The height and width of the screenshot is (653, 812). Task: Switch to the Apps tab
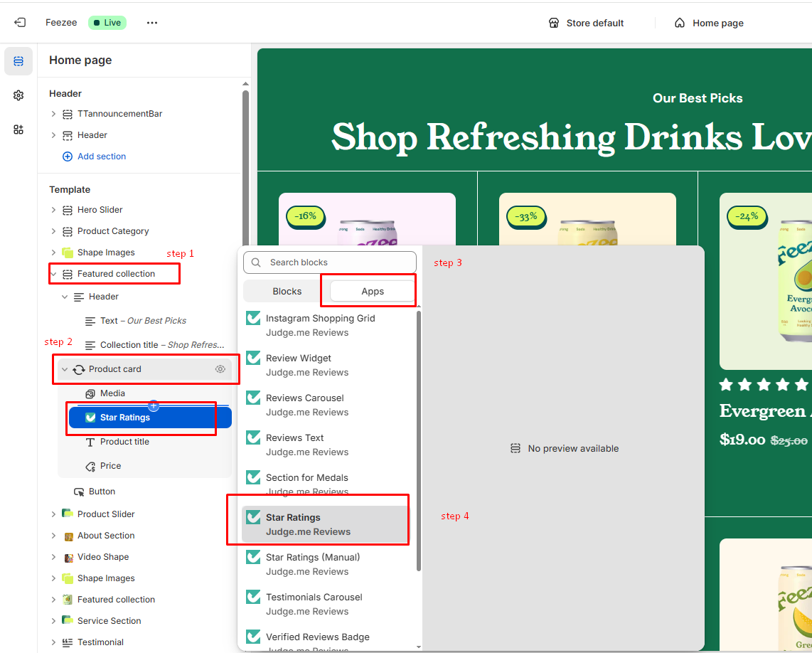[372, 292]
